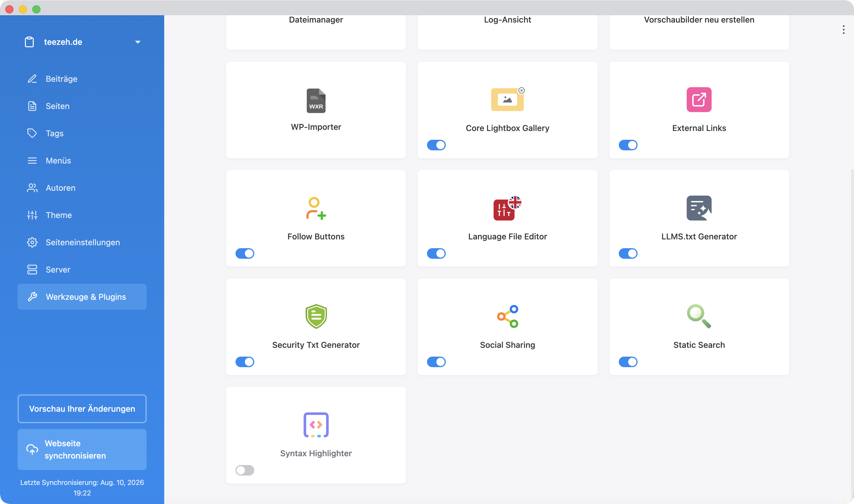This screenshot has width=854, height=504.
Task: Disable the Core Lightbox Gallery toggle
Action: (x=436, y=145)
